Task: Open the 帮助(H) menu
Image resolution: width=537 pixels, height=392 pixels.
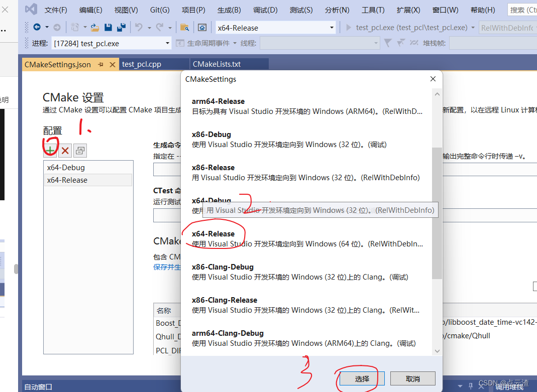Action: coord(483,10)
